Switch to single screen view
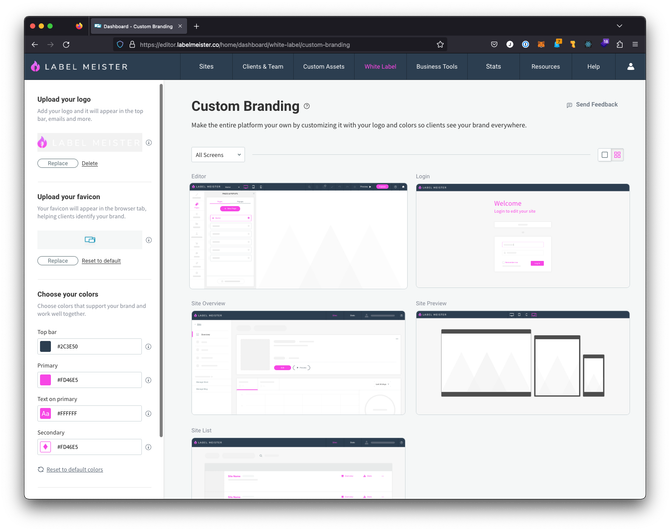The width and height of the screenshot is (670, 531). pos(604,155)
